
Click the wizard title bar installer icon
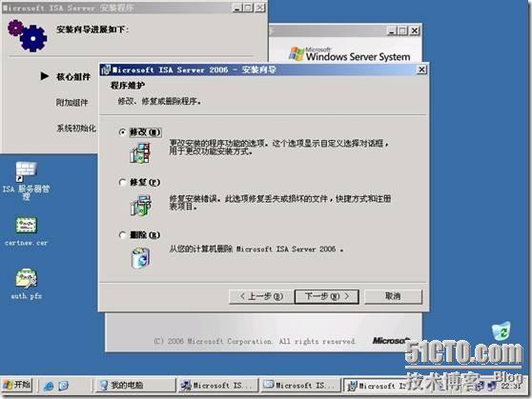[x=106, y=70]
